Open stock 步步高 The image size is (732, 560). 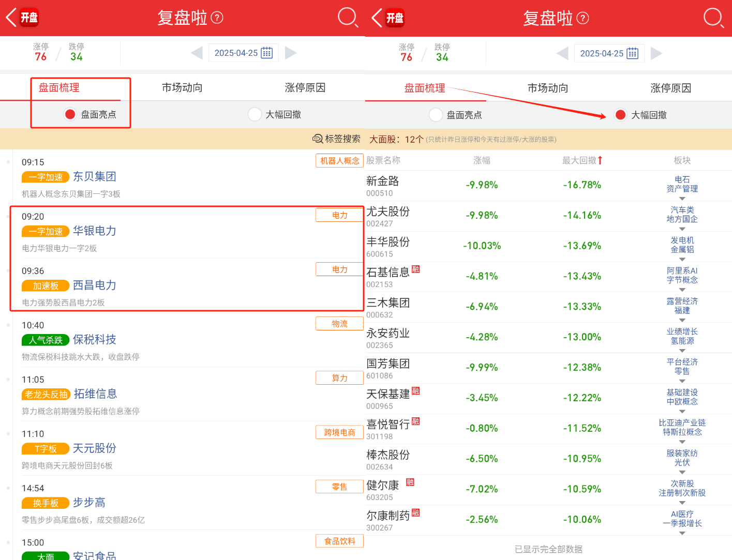89,502
